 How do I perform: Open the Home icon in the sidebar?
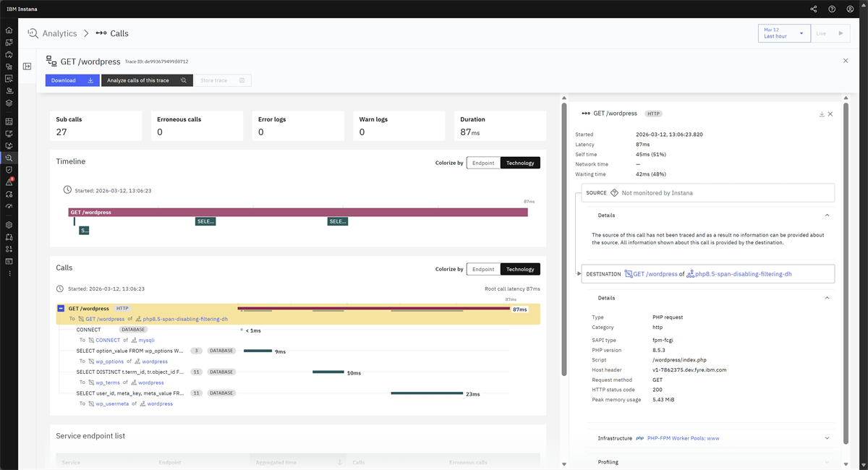click(9, 30)
